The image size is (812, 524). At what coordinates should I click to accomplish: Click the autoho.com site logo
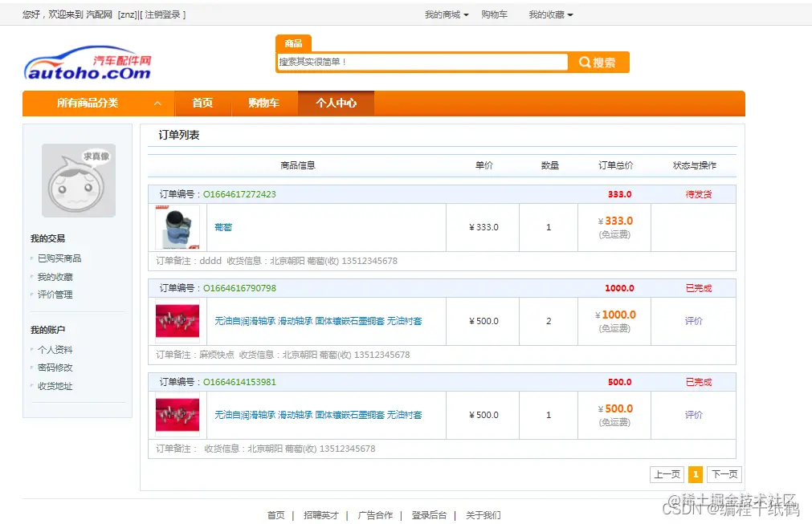(x=88, y=63)
